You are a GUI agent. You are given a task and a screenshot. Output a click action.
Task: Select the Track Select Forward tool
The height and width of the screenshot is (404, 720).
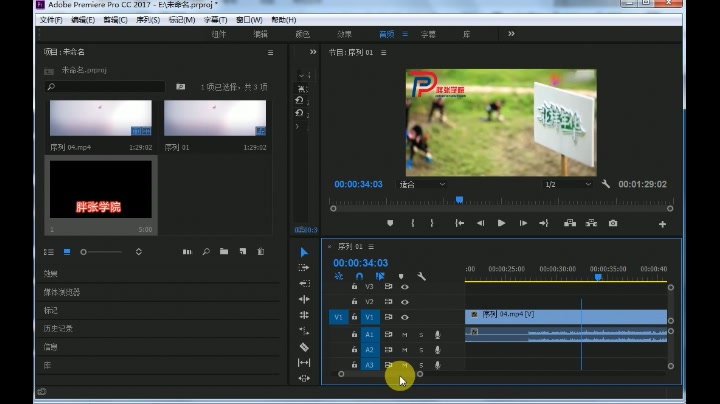pos(305,268)
